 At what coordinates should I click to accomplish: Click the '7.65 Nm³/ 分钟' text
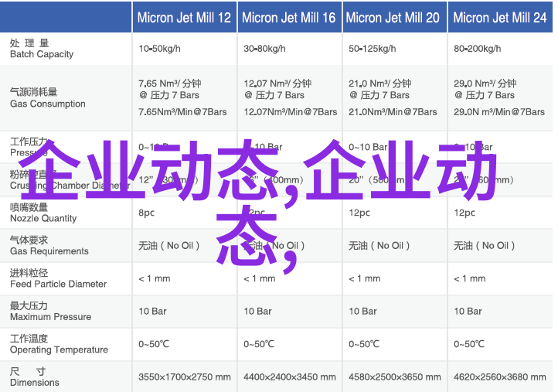(x=170, y=84)
